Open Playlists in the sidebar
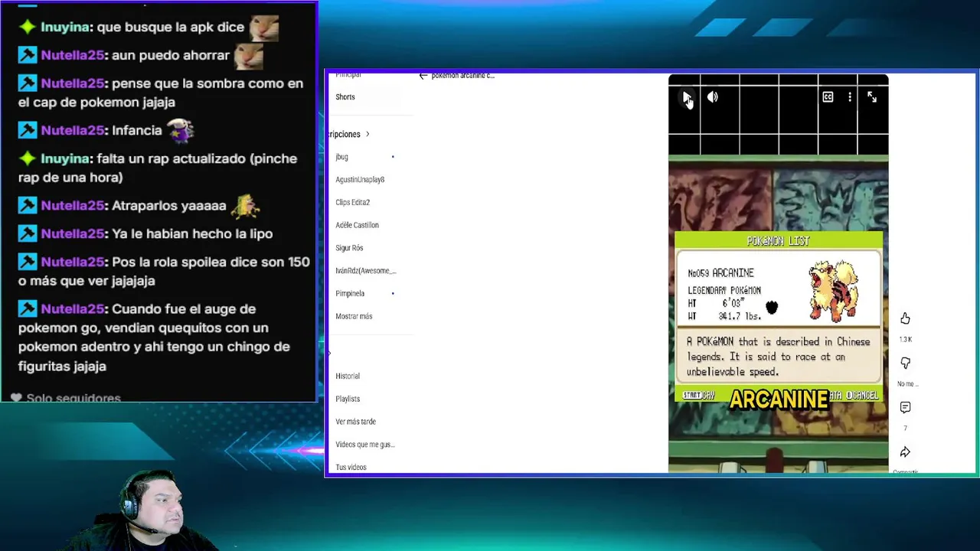The height and width of the screenshot is (551, 980). [x=348, y=399]
